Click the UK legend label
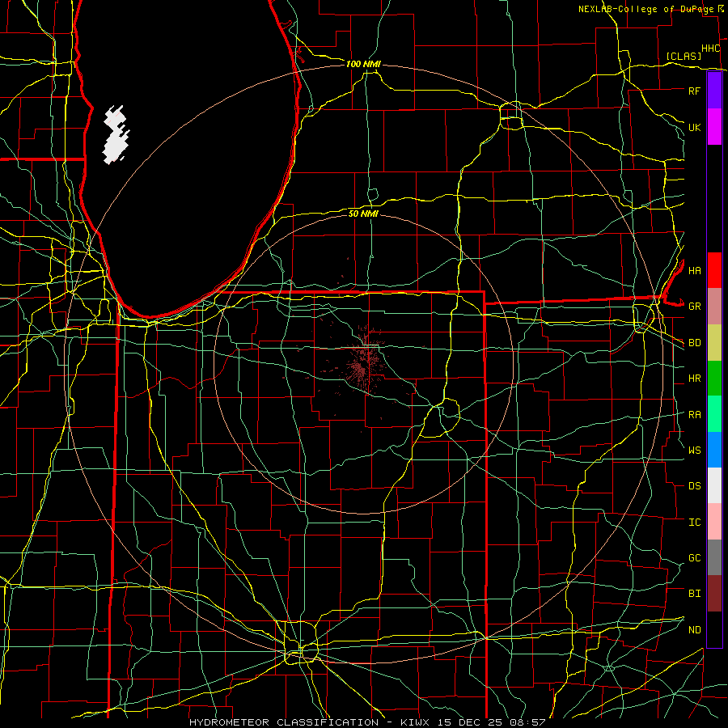728x728 pixels. 695,127
